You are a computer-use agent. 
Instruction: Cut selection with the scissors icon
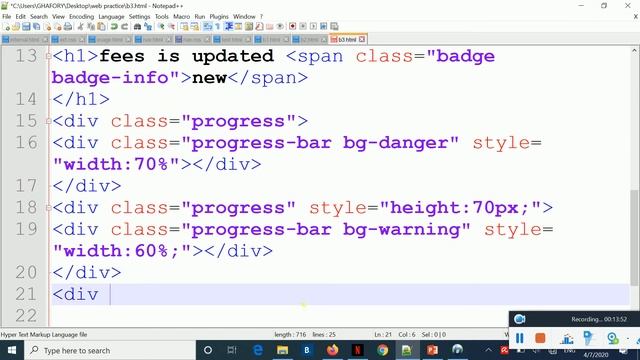point(80,27)
